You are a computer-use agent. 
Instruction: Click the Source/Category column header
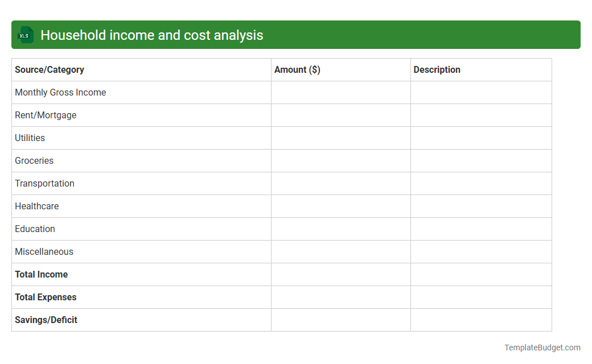click(49, 69)
